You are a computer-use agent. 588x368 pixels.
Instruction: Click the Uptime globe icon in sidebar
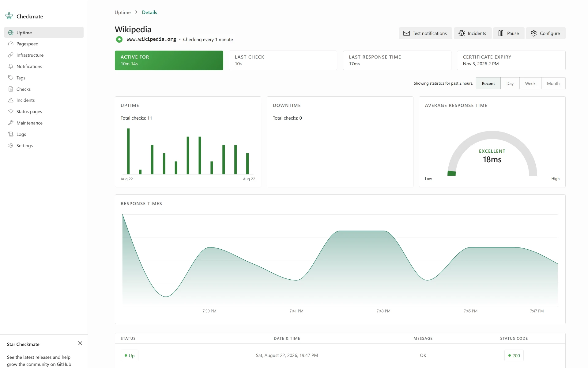tap(11, 33)
